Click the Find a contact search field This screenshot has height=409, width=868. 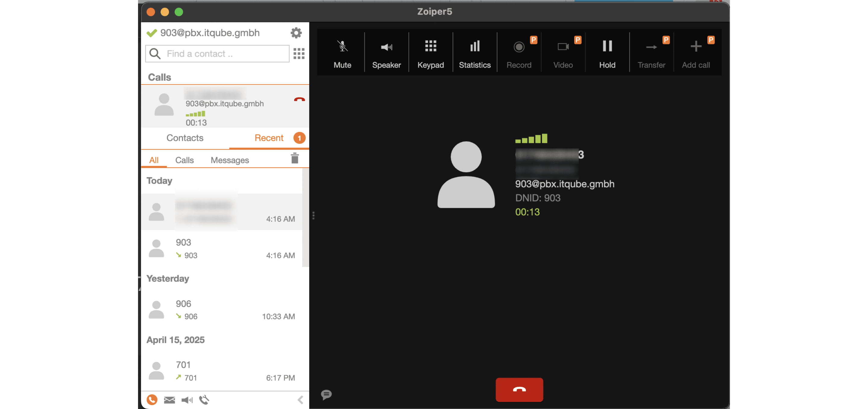[222, 54]
